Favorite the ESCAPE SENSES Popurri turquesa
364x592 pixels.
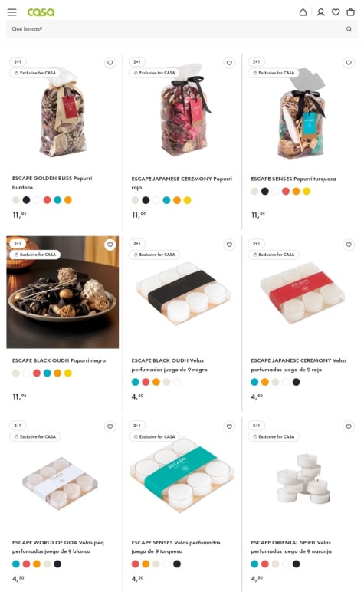[349, 63]
